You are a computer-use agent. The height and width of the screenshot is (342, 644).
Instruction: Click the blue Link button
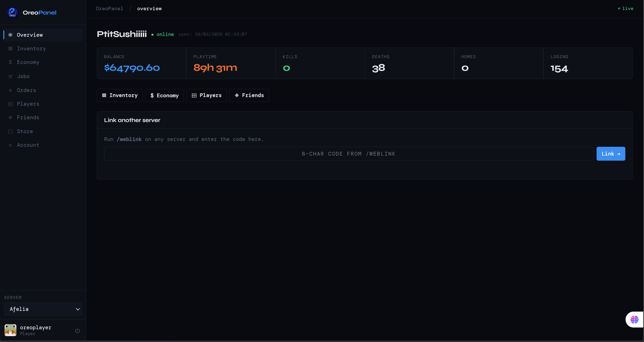[x=611, y=154]
